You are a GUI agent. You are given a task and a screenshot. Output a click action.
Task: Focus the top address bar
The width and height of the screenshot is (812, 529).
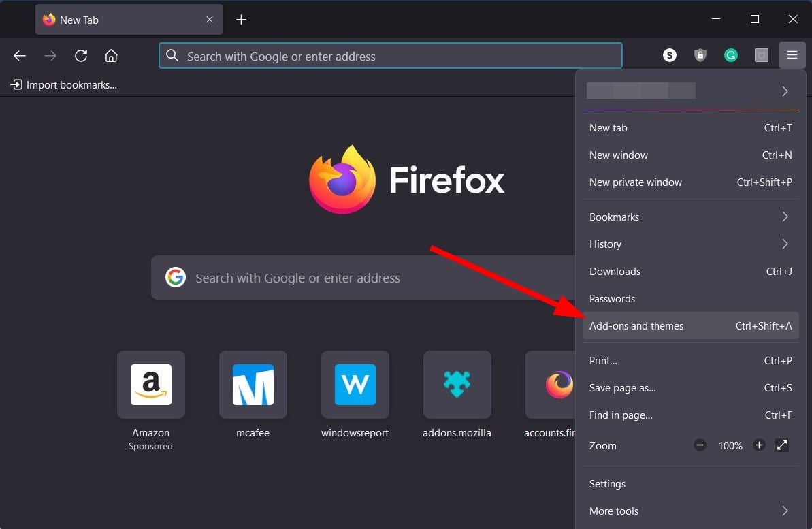[x=391, y=56]
